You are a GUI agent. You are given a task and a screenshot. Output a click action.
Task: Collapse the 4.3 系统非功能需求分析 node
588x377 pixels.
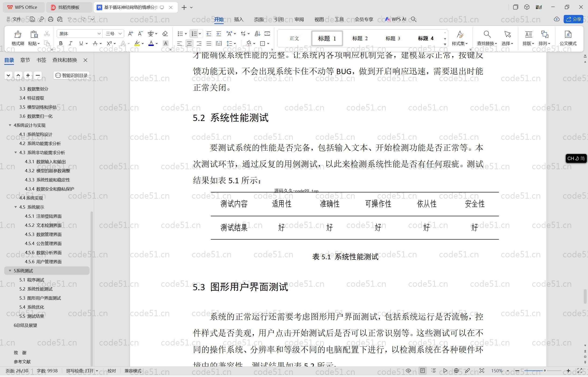click(15, 152)
